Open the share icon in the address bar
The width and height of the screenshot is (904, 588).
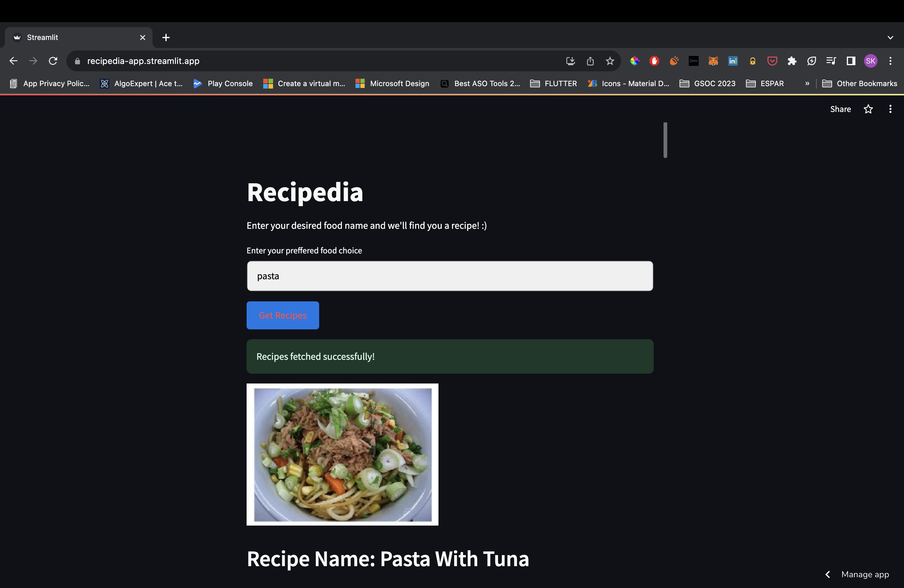tap(590, 61)
